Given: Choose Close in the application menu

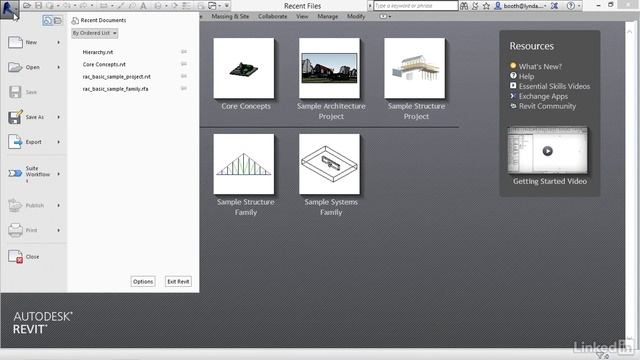Looking at the screenshot, I should 33,257.
